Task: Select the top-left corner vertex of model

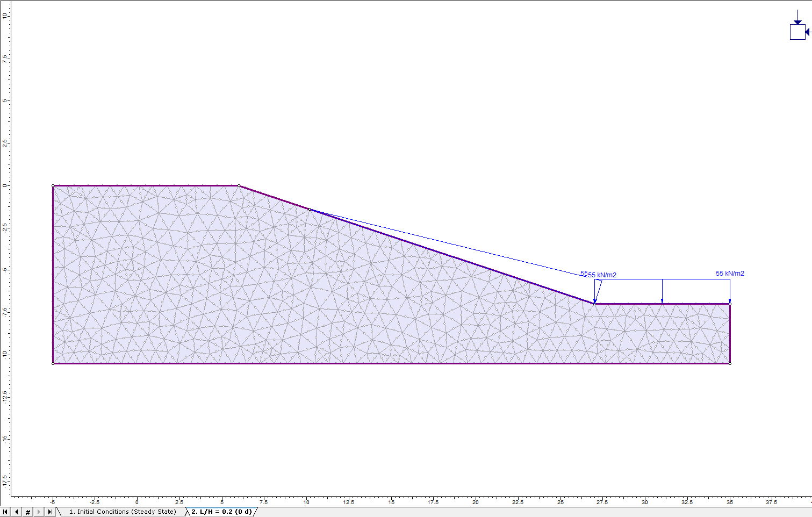Action: point(53,186)
